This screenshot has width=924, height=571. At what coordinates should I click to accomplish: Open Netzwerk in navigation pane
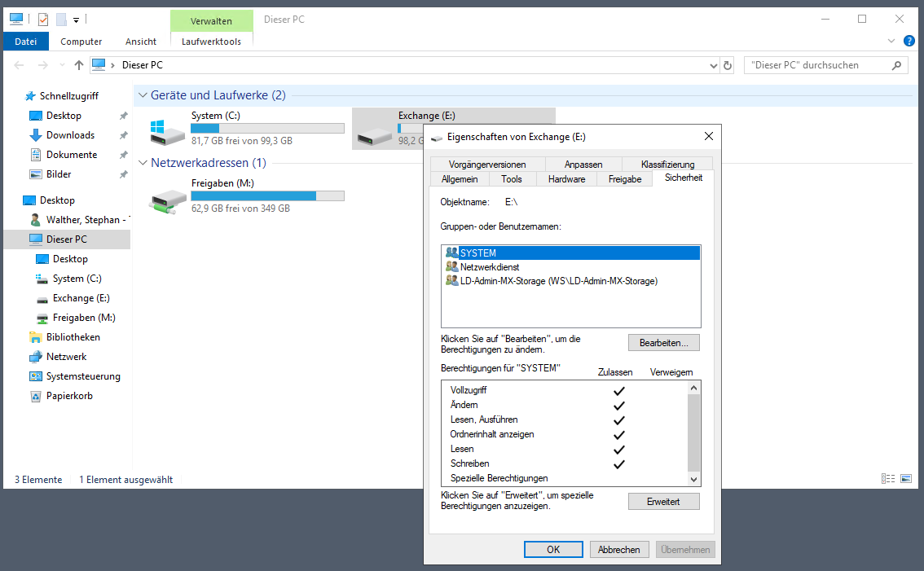[66, 356]
